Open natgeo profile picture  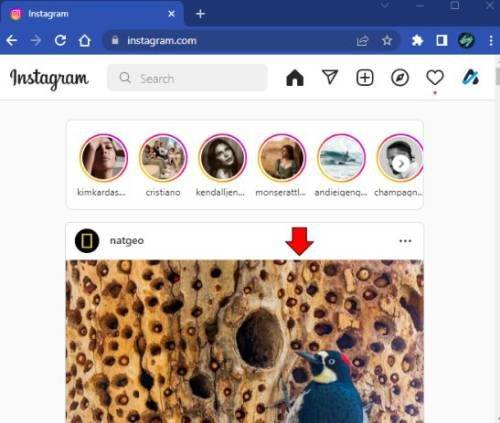click(x=87, y=241)
